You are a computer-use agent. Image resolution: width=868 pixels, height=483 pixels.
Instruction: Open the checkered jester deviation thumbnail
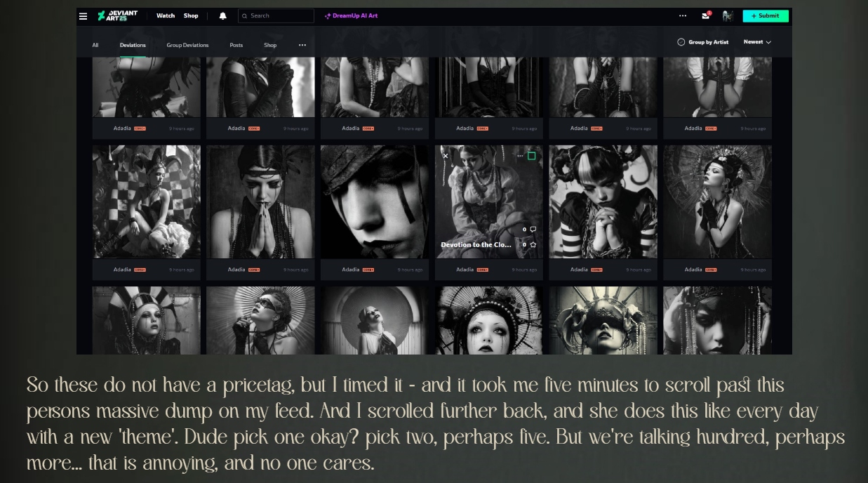(x=146, y=202)
